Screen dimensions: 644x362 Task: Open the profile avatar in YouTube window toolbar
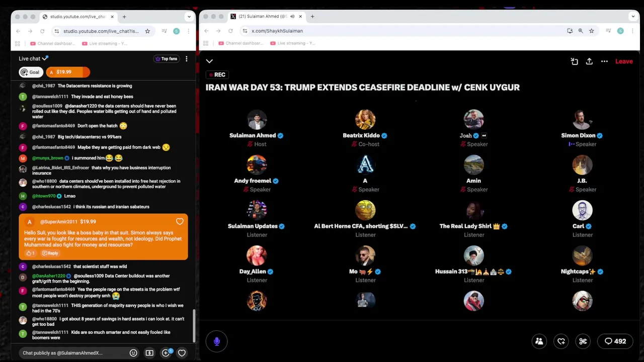pos(176,31)
